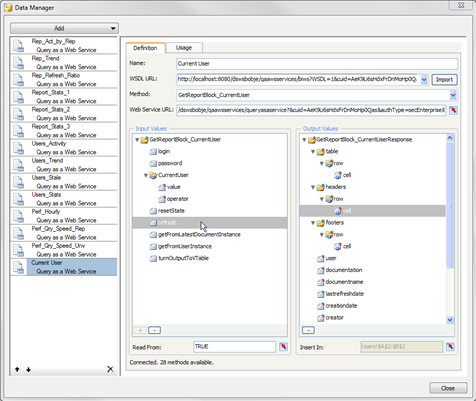Click the Name input field
The image size is (476, 401).
pos(317,64)
